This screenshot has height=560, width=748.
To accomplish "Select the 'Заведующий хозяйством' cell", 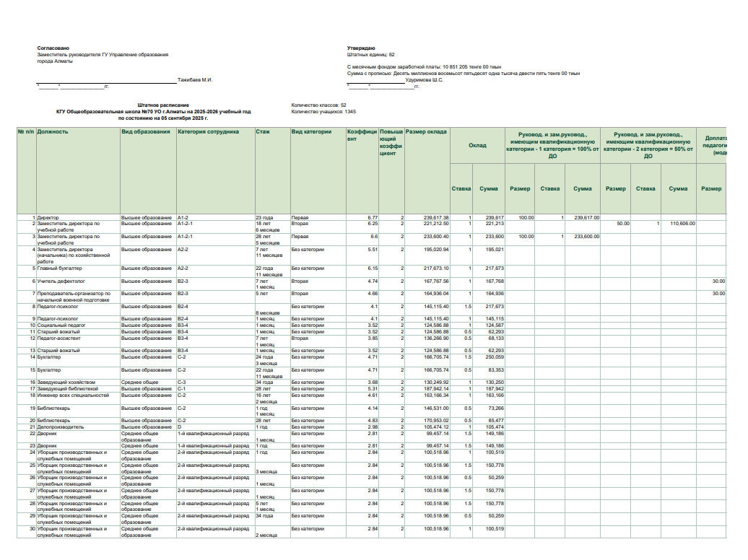I will click(x=66, y=382).
